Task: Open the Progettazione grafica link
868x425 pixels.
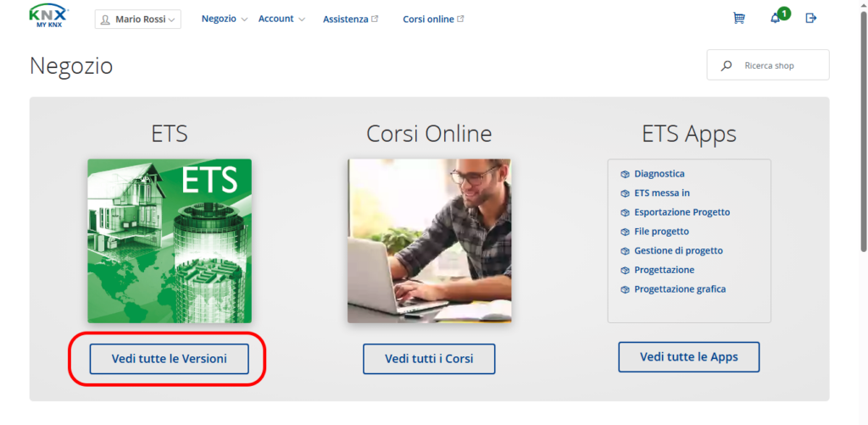Action: 680,289
